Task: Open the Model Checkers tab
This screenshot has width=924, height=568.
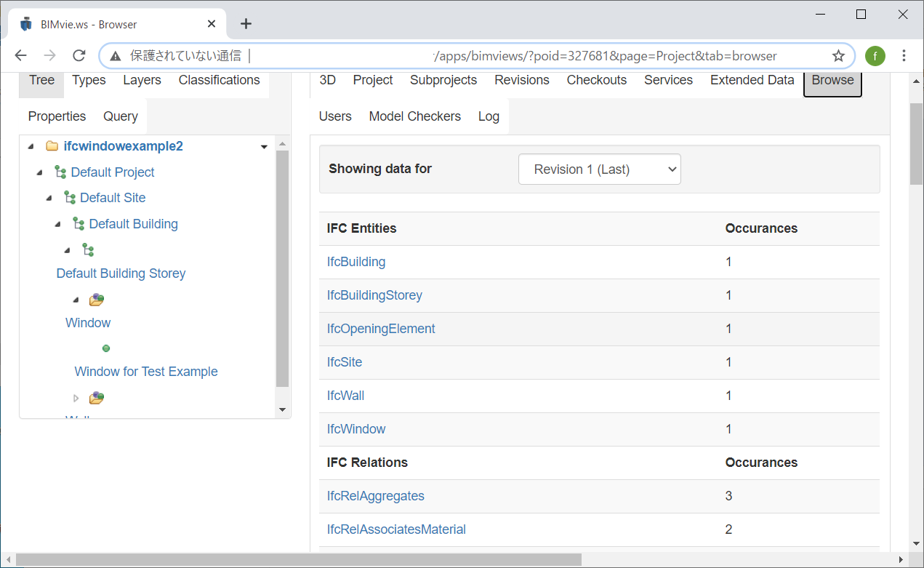Action: point(414,116)
